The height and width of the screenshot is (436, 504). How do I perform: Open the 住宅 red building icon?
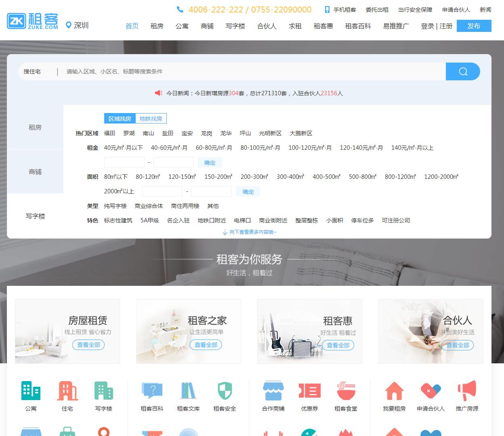(67, 390)
